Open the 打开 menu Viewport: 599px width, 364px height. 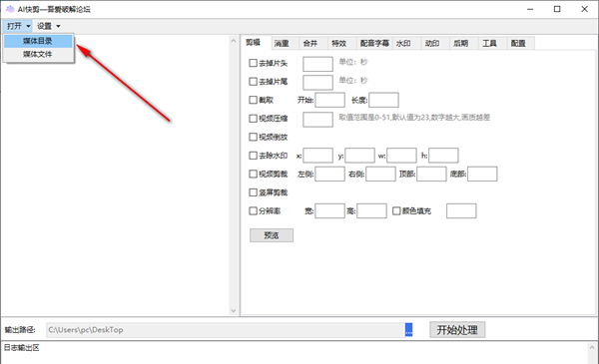[x=18, y=26]
